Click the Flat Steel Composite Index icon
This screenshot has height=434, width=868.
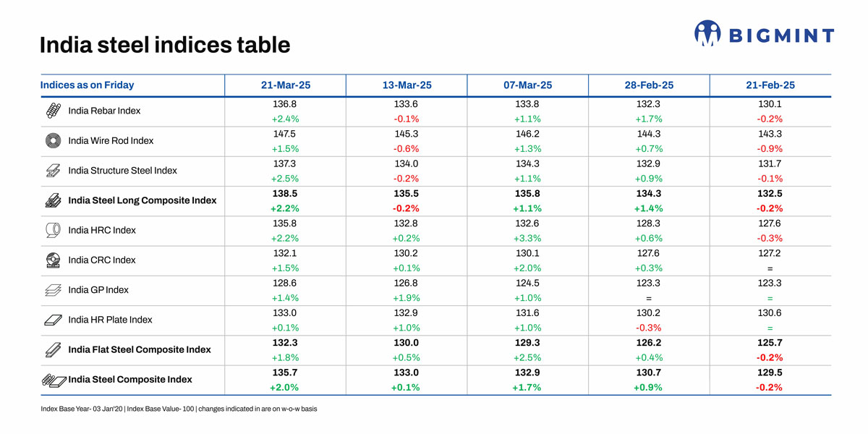tap(53, 349)
